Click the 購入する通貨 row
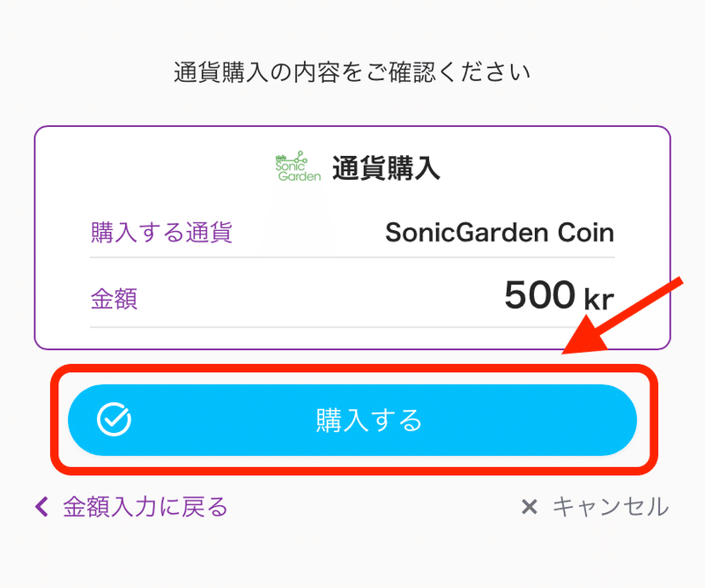This screenshot has height=588, width=705. [352, 233]
